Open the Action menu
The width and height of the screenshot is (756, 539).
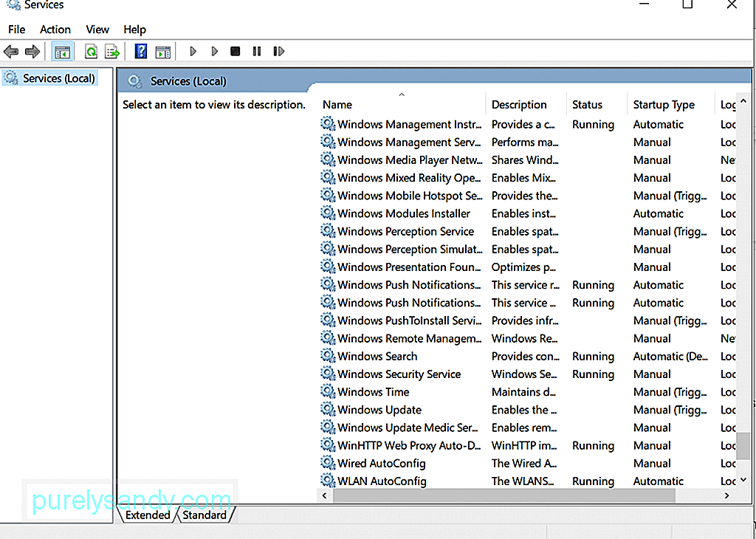pos(55,30)
